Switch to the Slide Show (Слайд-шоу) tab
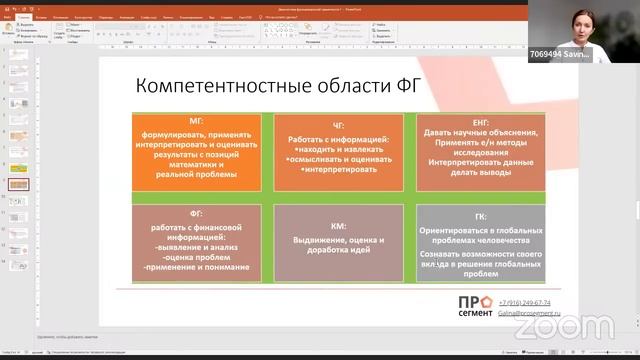This screenshot has height=360, width=640. [149, 17]
